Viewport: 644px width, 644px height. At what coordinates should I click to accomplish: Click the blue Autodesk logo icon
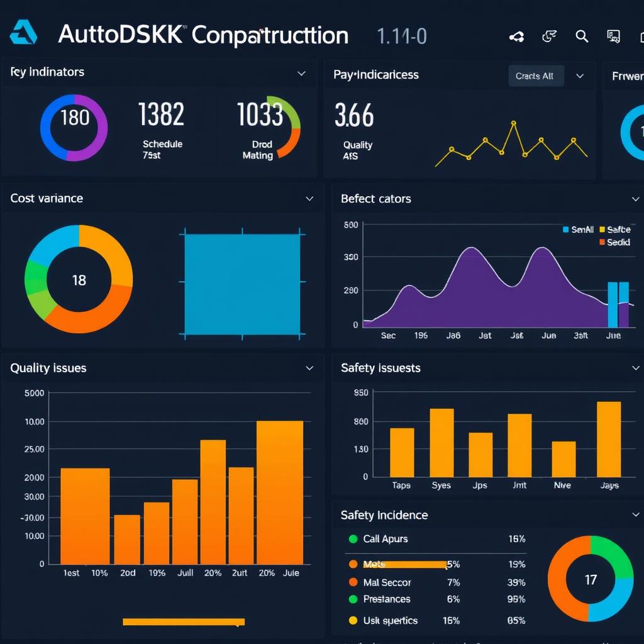click(x=23, y=32)
